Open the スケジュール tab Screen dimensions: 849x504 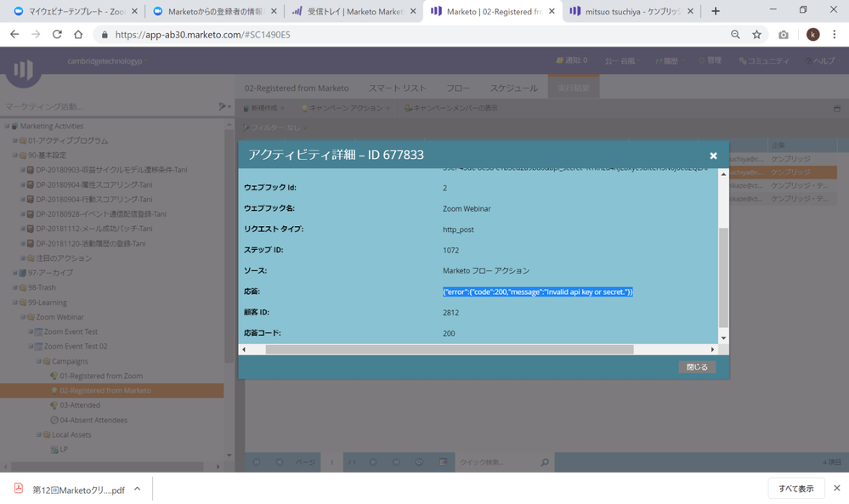tap(514, 88)
